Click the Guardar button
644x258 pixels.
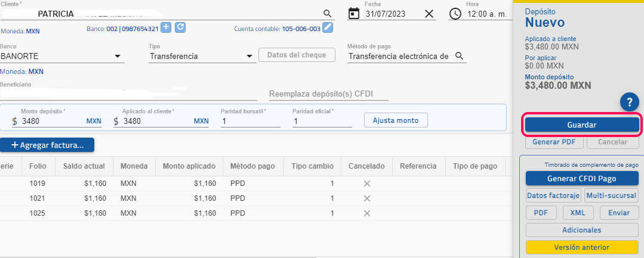click(581, 125)
